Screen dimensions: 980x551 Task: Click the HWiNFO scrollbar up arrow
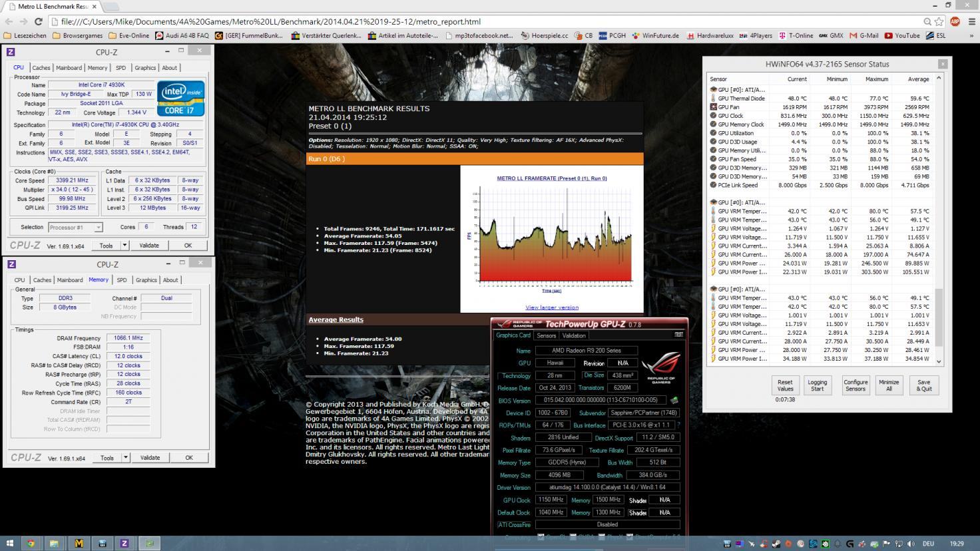click(939, 78)
